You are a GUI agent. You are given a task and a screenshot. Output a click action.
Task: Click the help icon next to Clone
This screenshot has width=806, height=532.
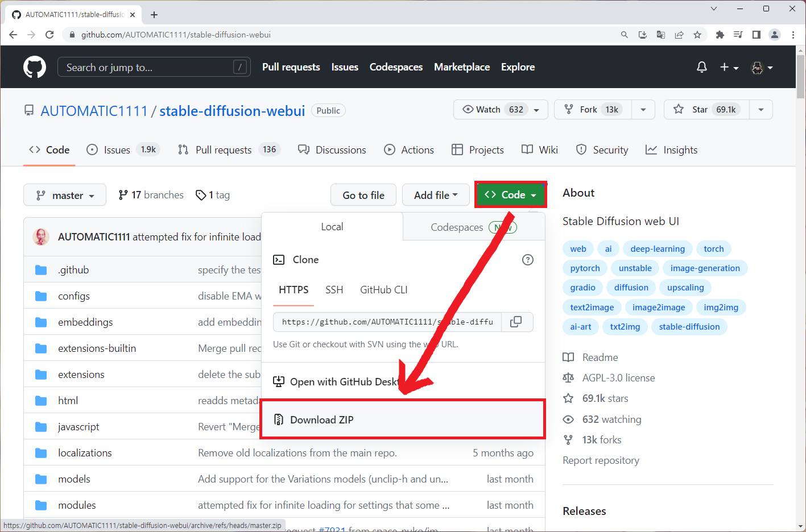tap(528, 260)
